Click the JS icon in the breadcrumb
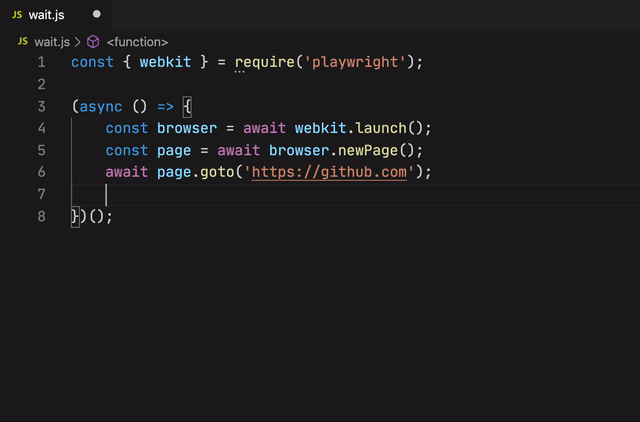Viewport: 640px width, 422px height. click(x=23, y=42)
